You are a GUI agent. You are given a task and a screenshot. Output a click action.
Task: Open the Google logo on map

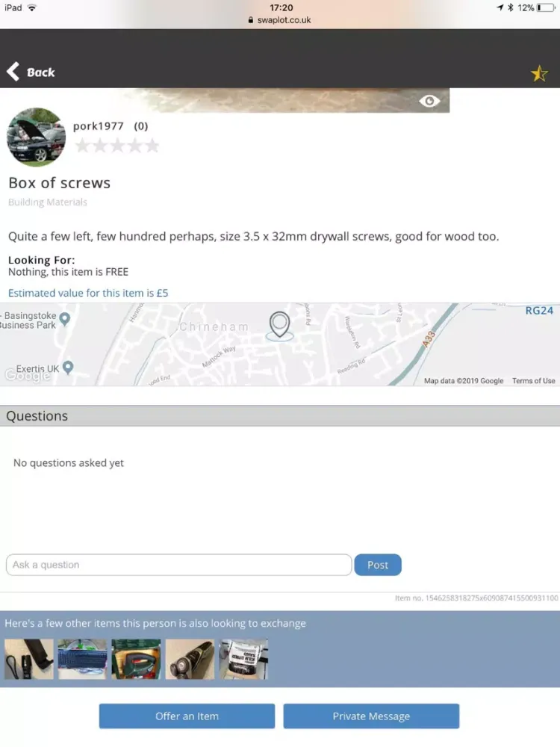27,376
